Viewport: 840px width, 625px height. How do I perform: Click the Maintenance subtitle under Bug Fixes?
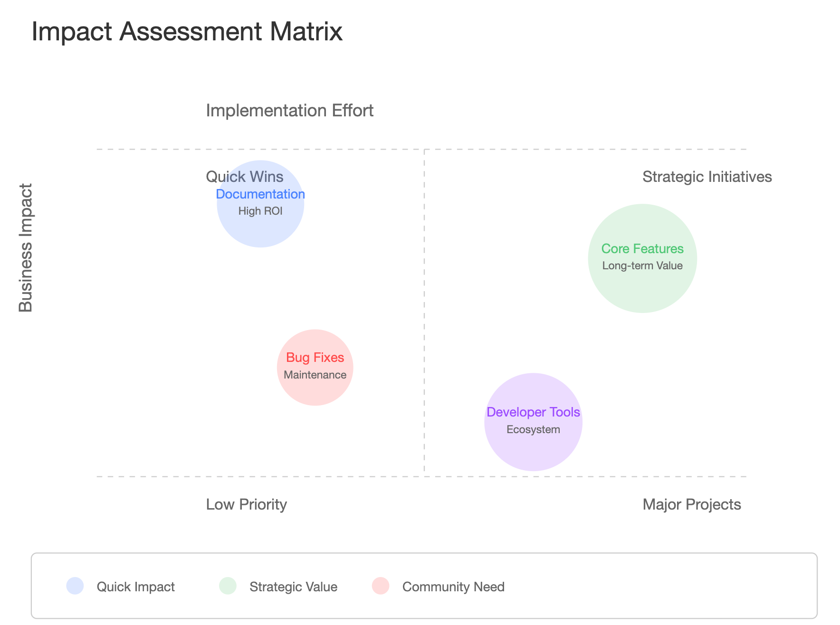click(315, 375)
